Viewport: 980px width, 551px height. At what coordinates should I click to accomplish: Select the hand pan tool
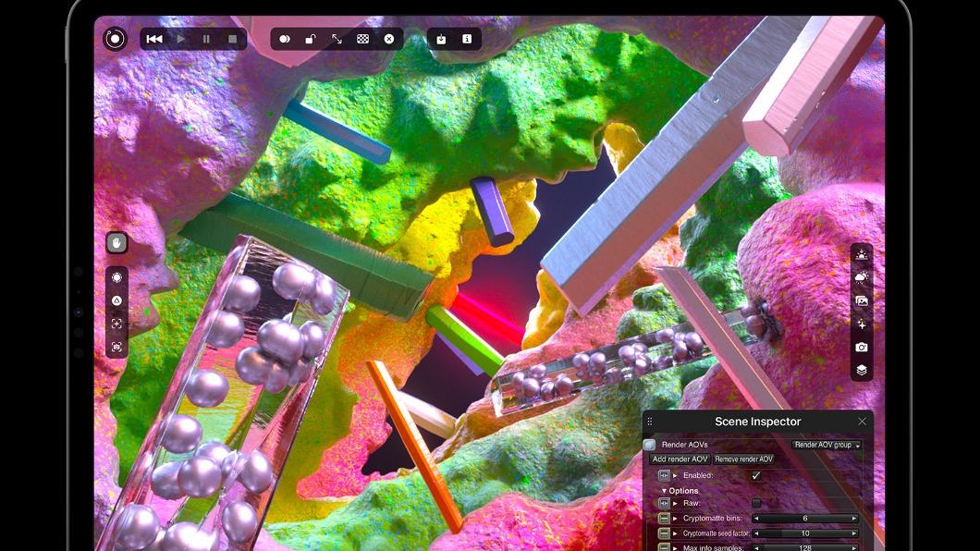point(116,242)
